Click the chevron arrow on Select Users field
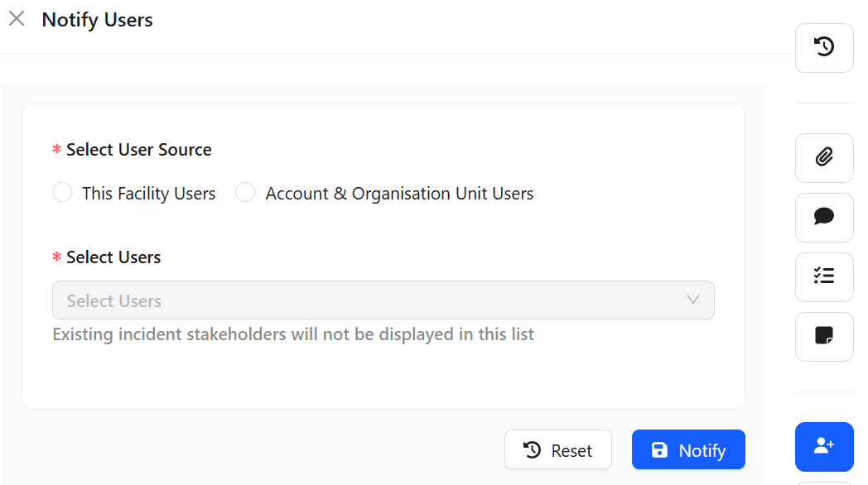 point(693,300)
